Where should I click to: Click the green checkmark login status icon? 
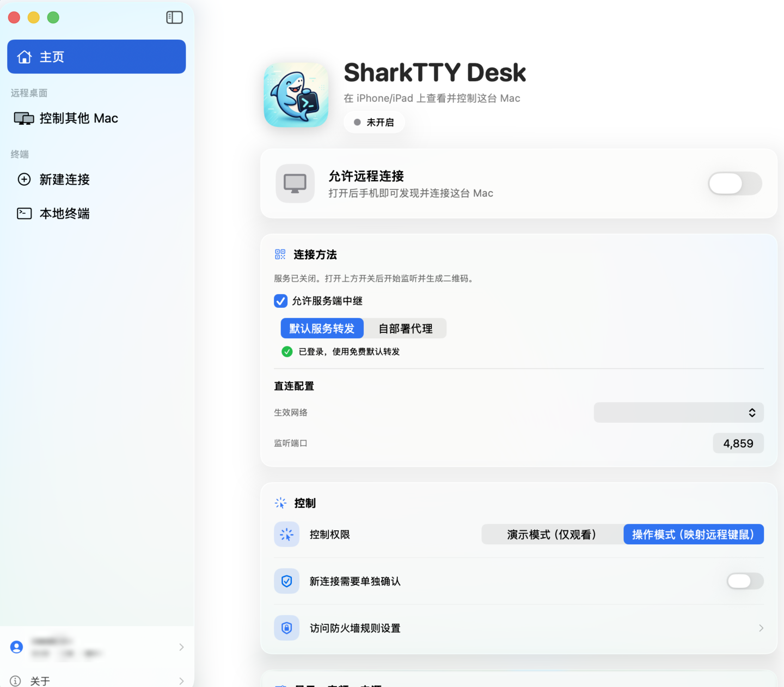(287, 351)
